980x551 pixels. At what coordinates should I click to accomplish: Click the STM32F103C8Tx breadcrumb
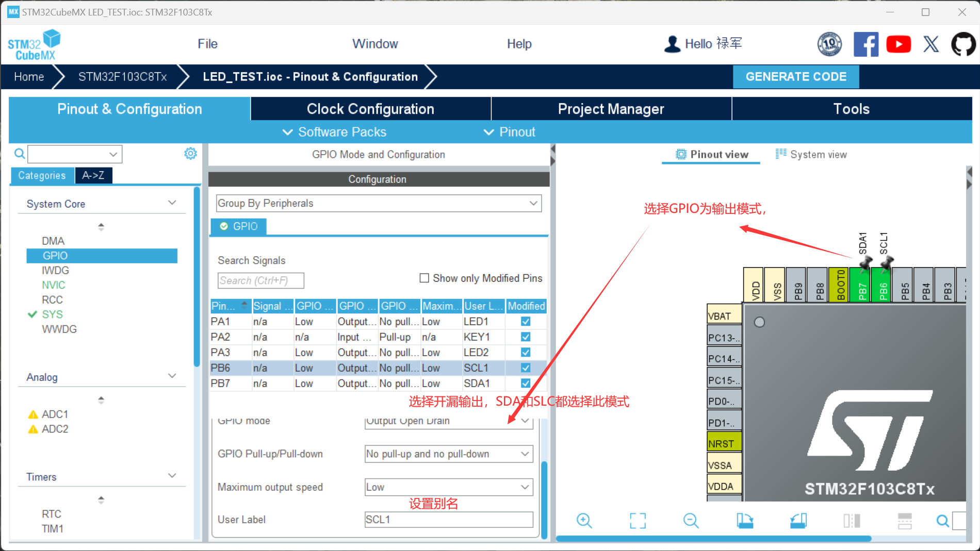122,77
